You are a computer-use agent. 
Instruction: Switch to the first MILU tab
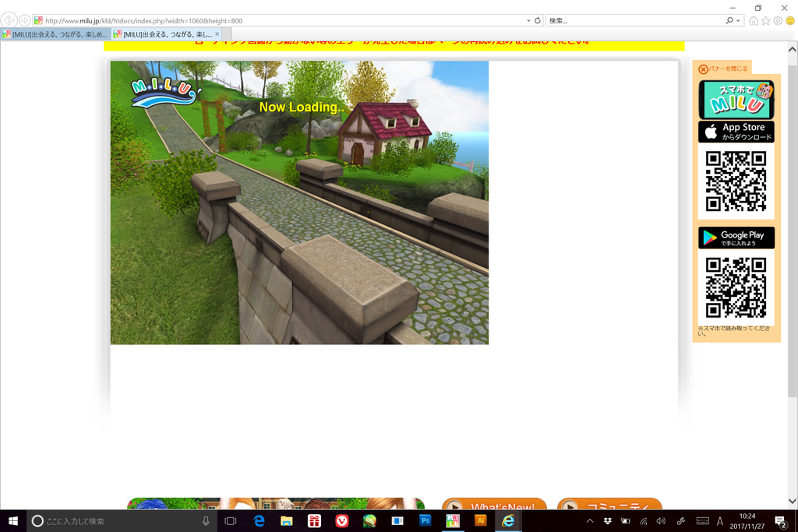click(55, 34)
